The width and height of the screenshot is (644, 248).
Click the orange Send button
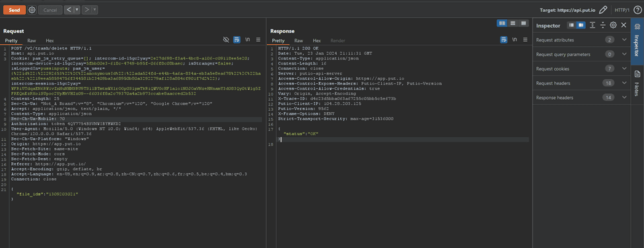tap(15, 9)
